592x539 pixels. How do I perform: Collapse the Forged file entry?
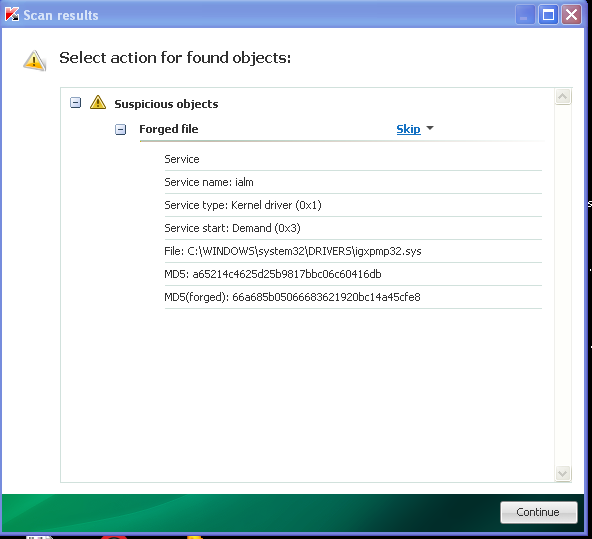[120, 129]
